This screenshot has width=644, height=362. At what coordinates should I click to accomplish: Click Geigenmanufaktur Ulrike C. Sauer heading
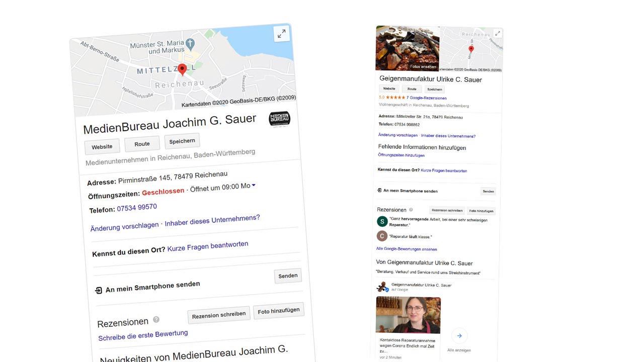[431, 79]
